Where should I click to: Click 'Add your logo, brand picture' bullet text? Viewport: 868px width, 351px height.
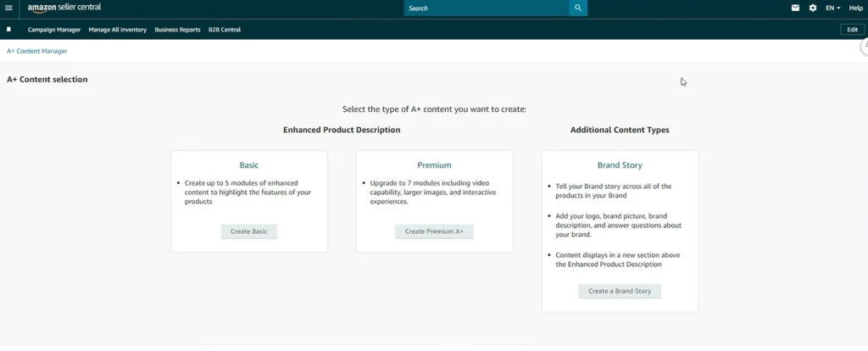click(x=618, y=225)
